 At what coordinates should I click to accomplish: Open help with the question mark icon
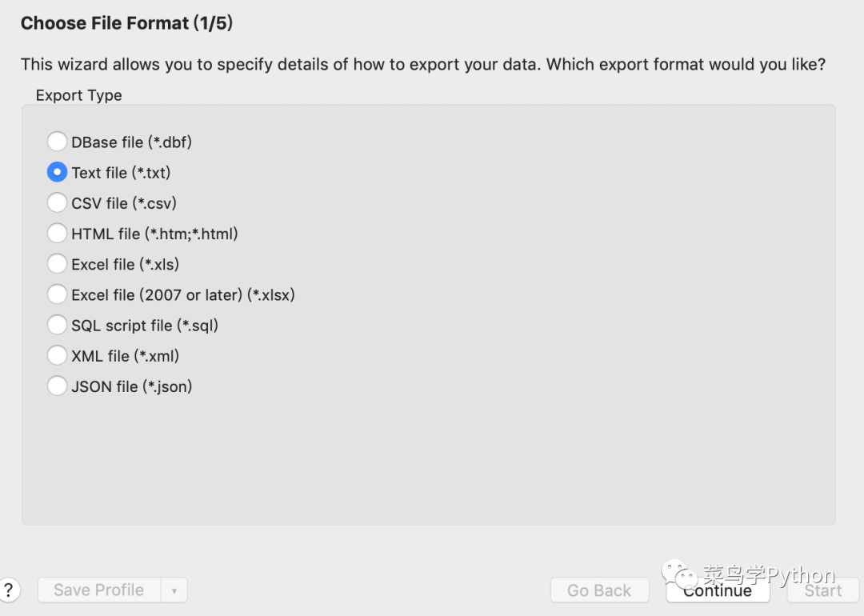pyautogui.click(x=8, y=590)
